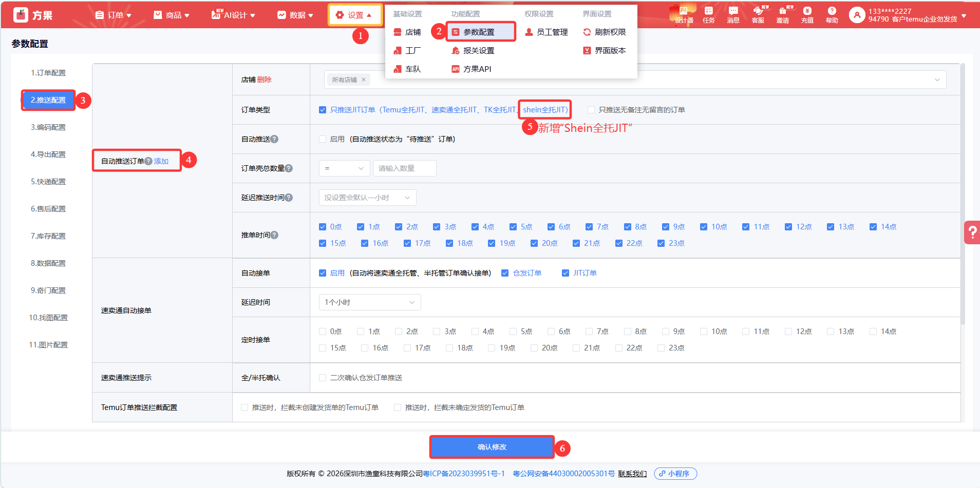Image resolution: width=980 pixels, height=488 pixels.
Task: Switch to 10.找图配置 sidebar tab
Action: [48, 318]
